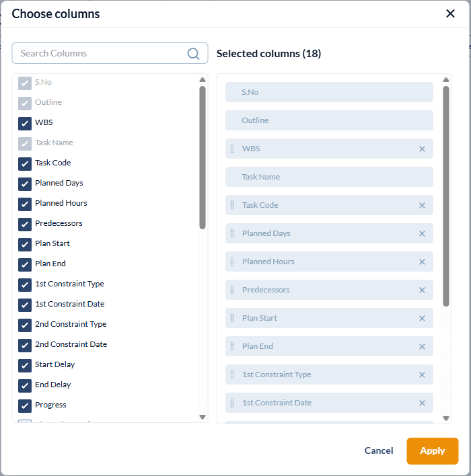Remove Planned Days using its X icon

[422, 233]
